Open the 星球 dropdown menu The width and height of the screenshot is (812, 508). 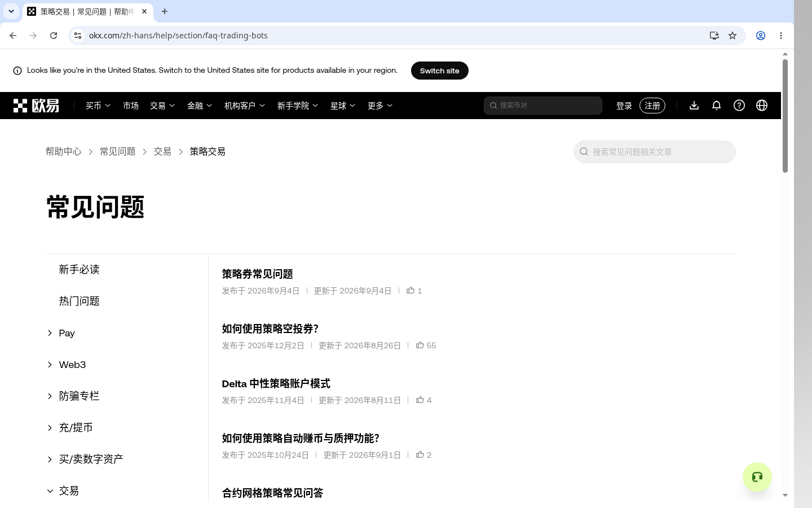(343, 106)
